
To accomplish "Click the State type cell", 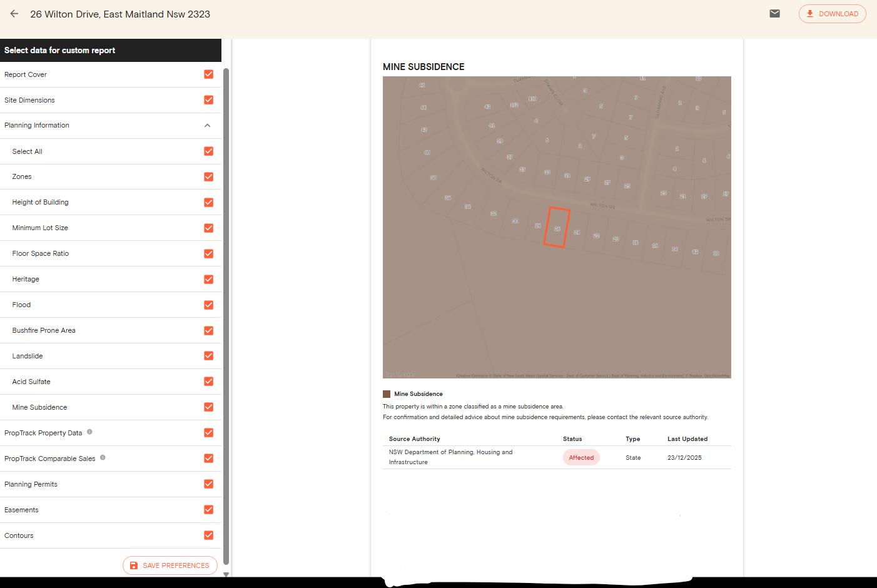I will tap(633, 458).
